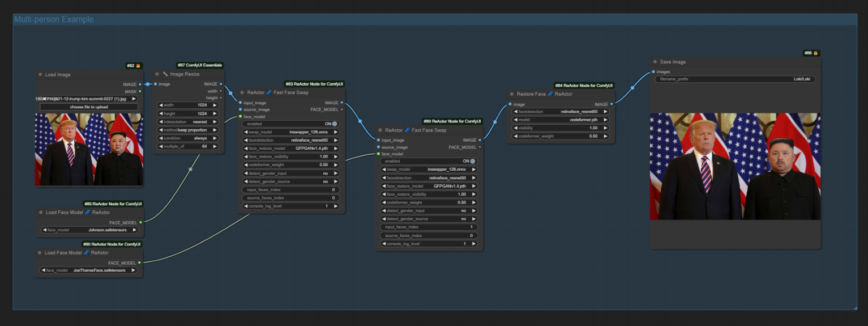Click the ReActor logo in node #85's title

coord(88,213)
